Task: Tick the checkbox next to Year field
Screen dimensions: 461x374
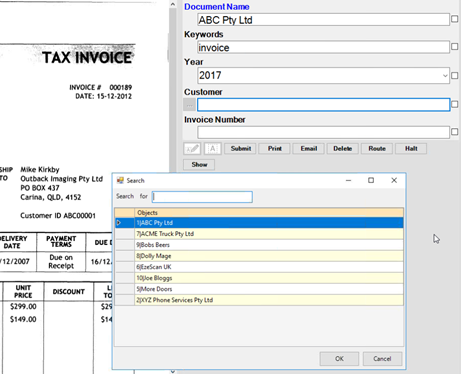Action: pyautogui.click(x=454, y=76)
